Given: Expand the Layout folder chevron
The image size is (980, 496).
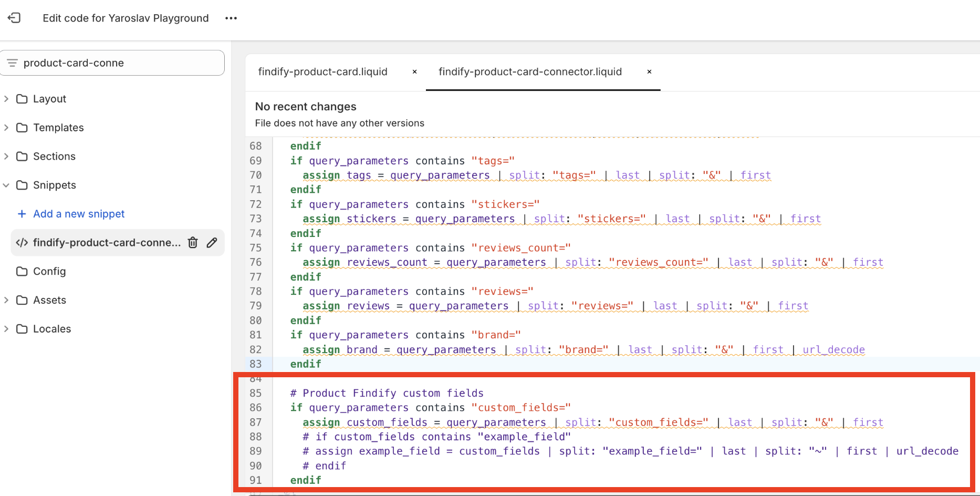Looking at the screenshot, I should tap(6, 99).
